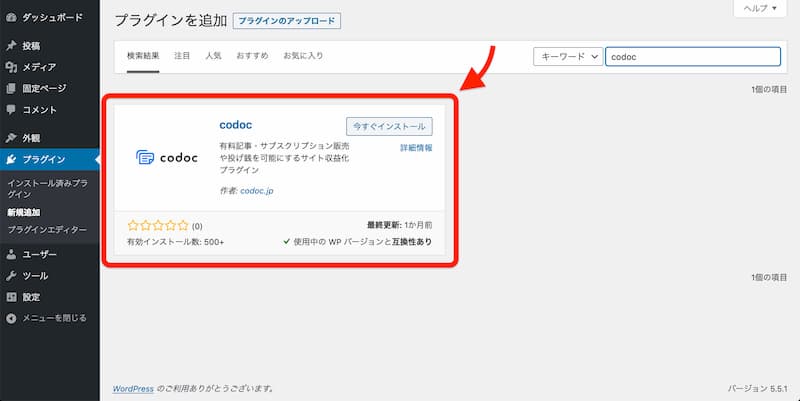Viewport: 800px width, 401px height.
Task: Click the Dashboard gauge icon
Action: [11, 17]
